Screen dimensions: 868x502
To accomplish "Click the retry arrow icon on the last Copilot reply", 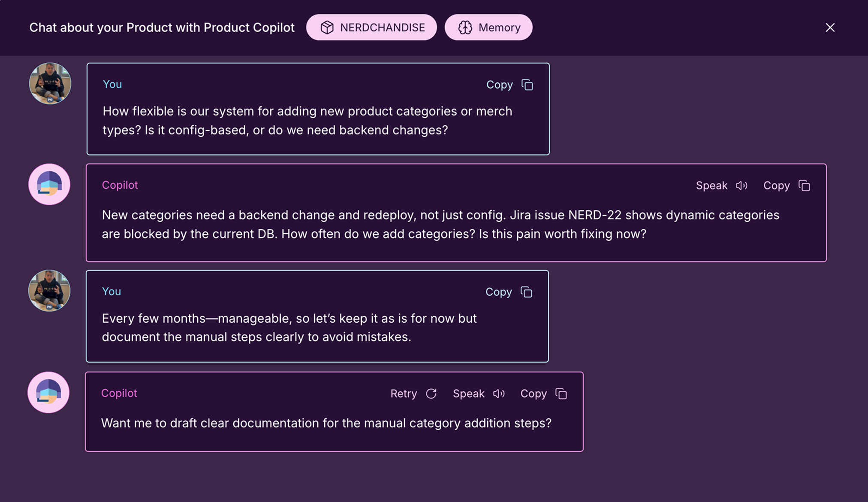I will pos(431,394).
